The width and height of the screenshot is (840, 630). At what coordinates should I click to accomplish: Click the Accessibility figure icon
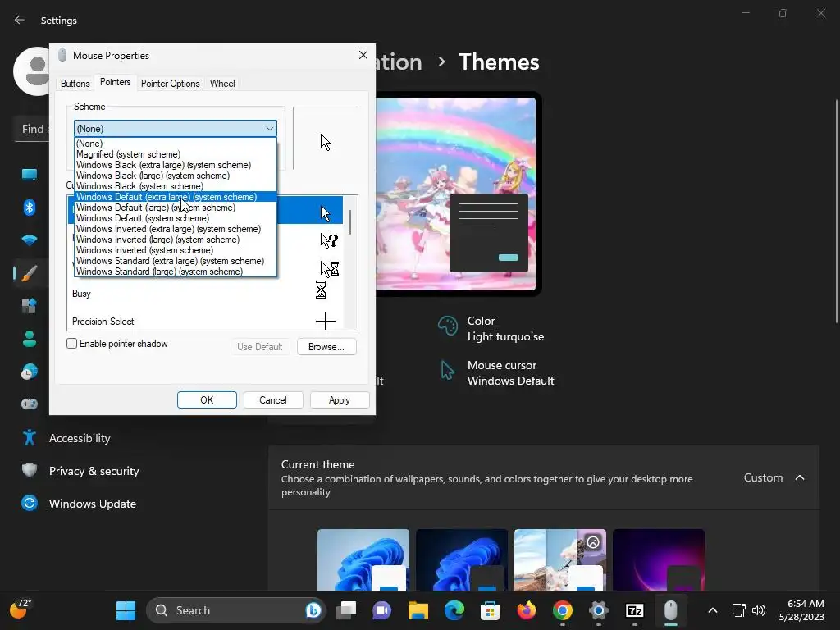[x=30, y=438]
